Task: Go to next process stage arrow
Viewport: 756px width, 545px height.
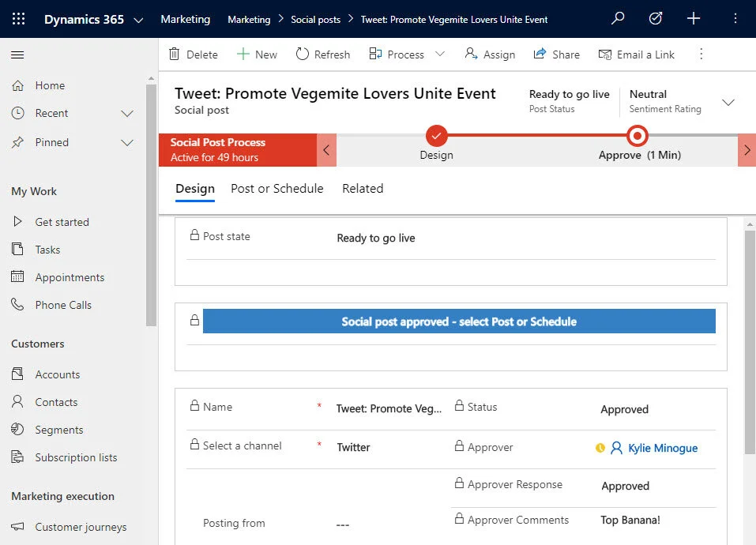Action: pos(747,150)
